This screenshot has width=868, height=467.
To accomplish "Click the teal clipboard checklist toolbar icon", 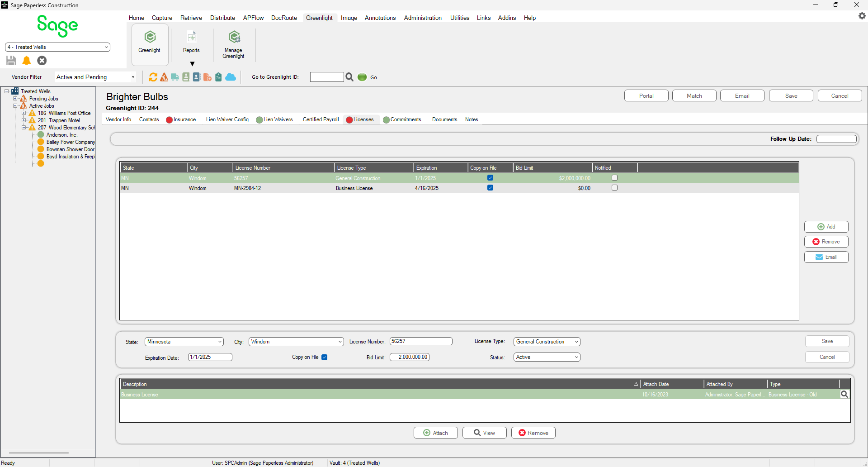I will 218,77.
